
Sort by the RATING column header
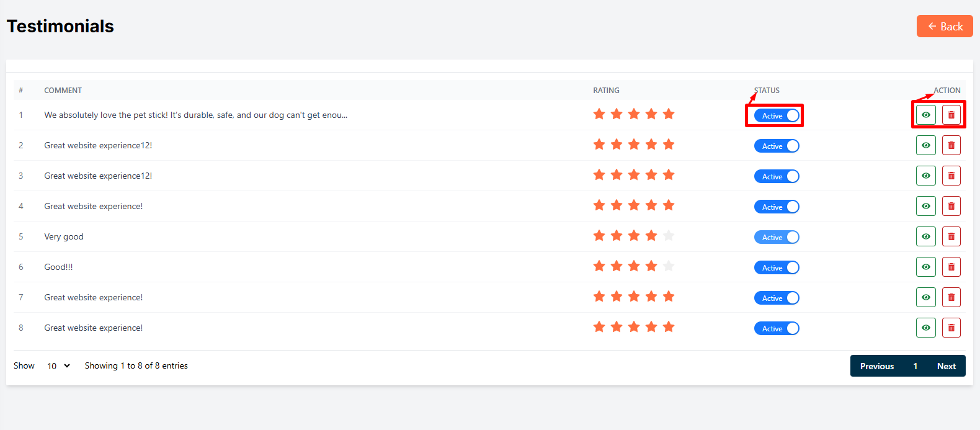tap(606, 91)
